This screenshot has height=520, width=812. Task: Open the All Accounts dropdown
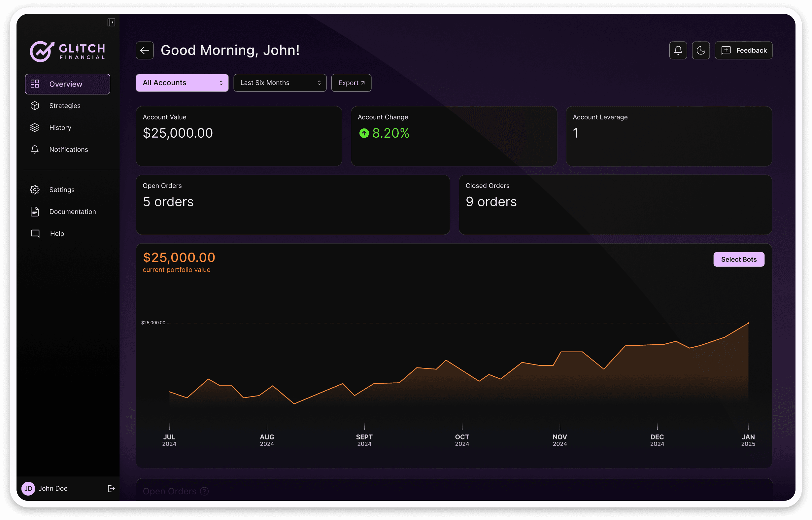pos(182,83)
